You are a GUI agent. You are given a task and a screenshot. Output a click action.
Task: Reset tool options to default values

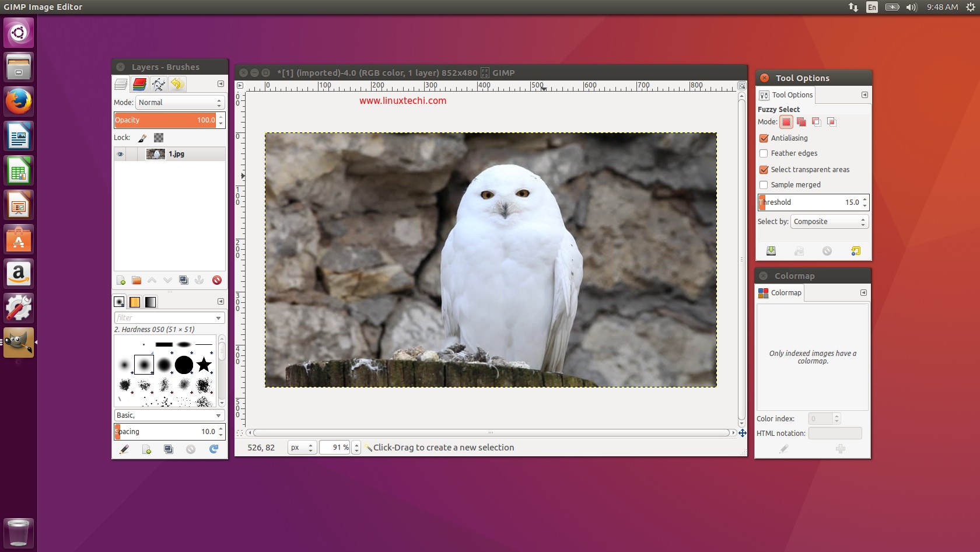pos(856,251)
